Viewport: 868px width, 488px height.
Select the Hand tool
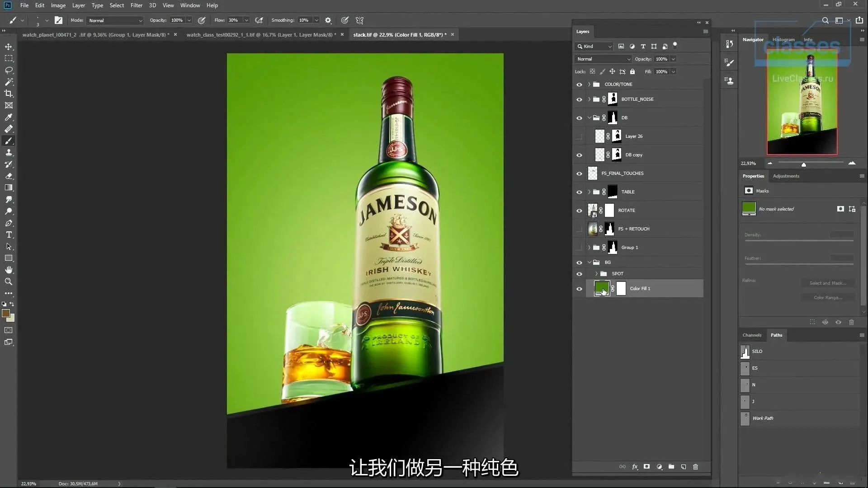[x=9, y=270]
